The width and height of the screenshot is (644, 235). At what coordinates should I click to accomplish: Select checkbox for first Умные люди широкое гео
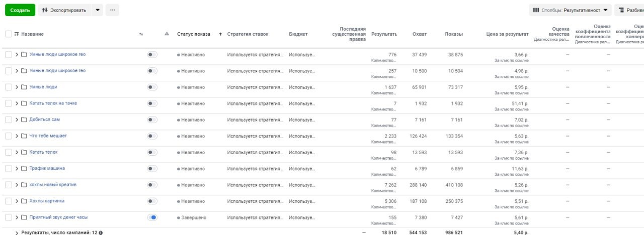coord(8,54)
